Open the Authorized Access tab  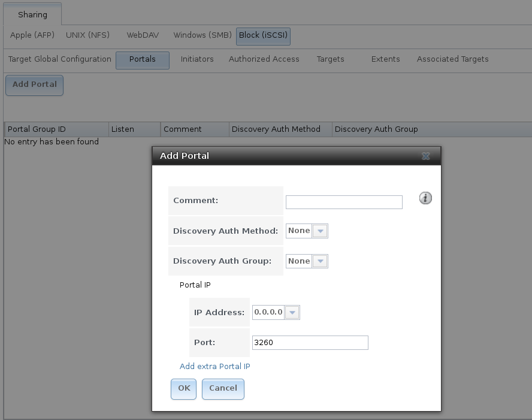pyautogui.click(x=264, y=59)
